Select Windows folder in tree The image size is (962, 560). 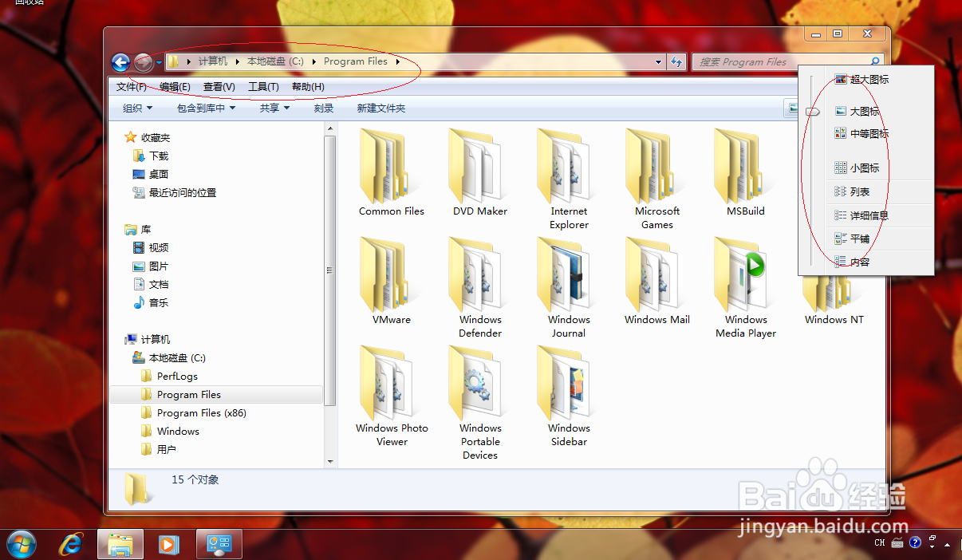pyautogui.click(x=178, y=431)
